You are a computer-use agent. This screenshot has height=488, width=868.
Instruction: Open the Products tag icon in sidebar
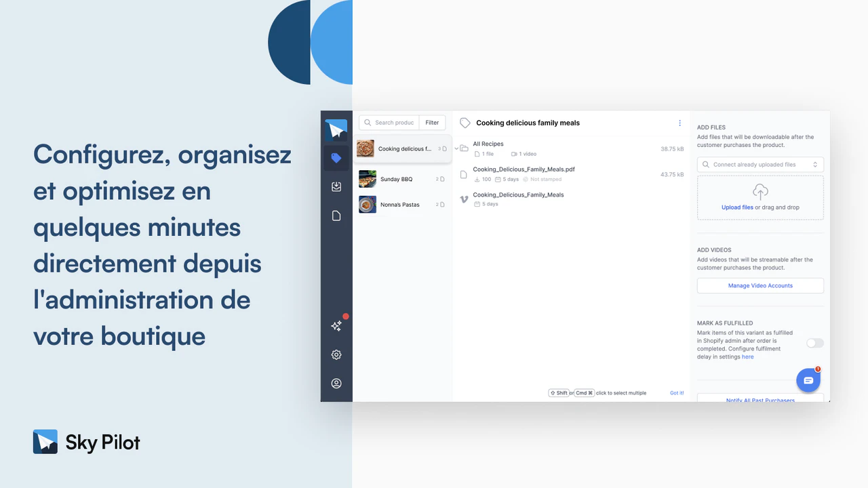[x=336, y=158]
